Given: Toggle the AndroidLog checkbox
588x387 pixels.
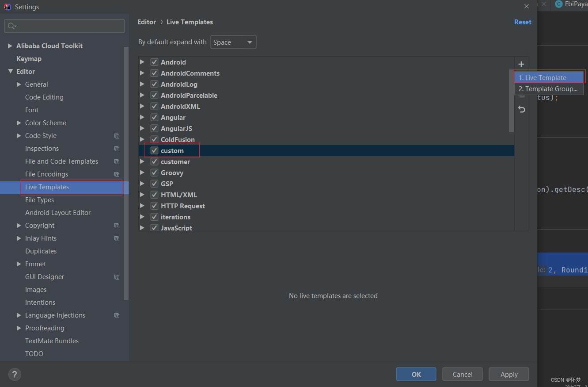Looking at the screenshot, I should click(154, 84).
